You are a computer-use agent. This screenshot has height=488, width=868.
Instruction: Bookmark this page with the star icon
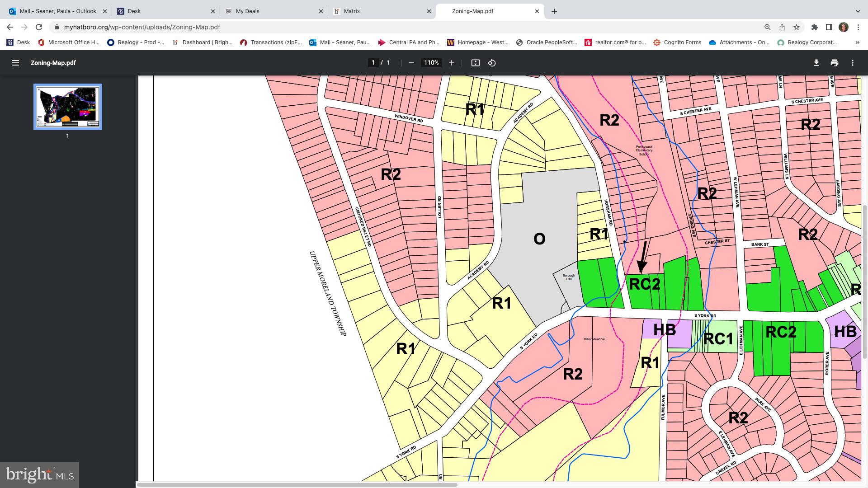[797, 27]
